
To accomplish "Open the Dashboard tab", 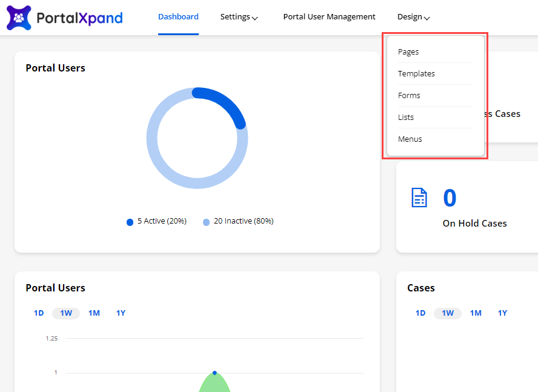I will coord(178,17).
